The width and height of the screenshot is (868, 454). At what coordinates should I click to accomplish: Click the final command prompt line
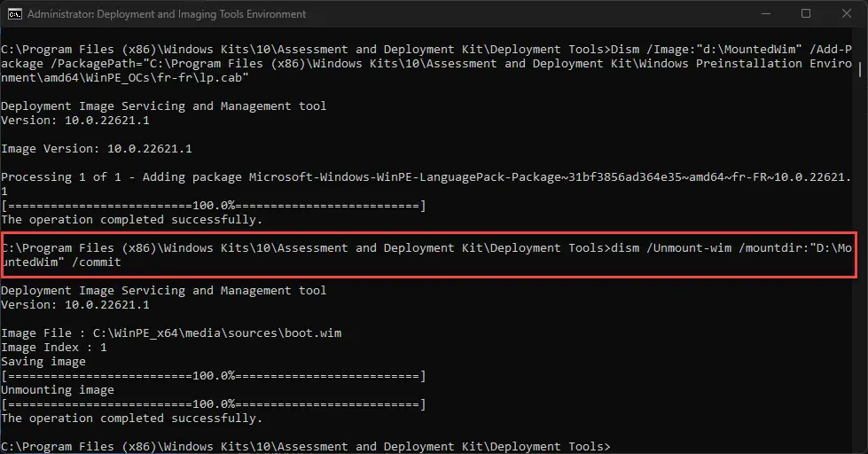tap(306, 446)
